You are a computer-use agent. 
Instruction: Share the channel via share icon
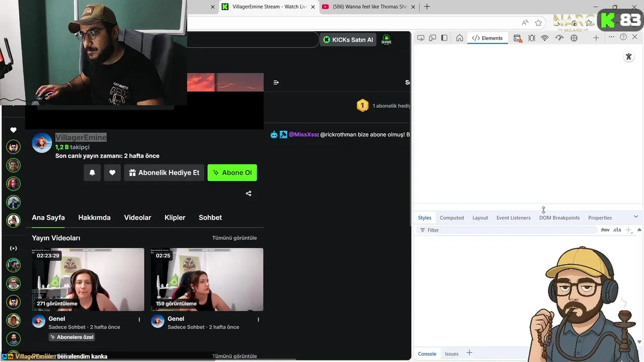pos(249,194)
